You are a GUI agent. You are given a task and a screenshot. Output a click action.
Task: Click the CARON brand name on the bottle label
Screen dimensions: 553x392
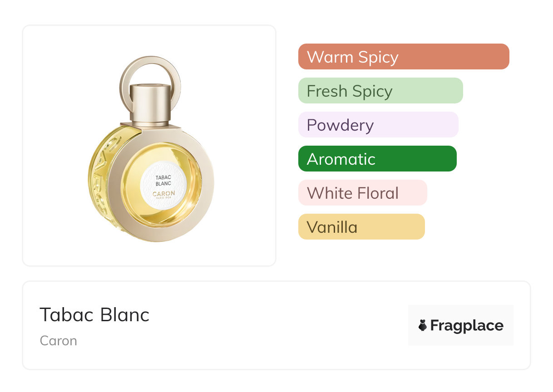(163, 193)
